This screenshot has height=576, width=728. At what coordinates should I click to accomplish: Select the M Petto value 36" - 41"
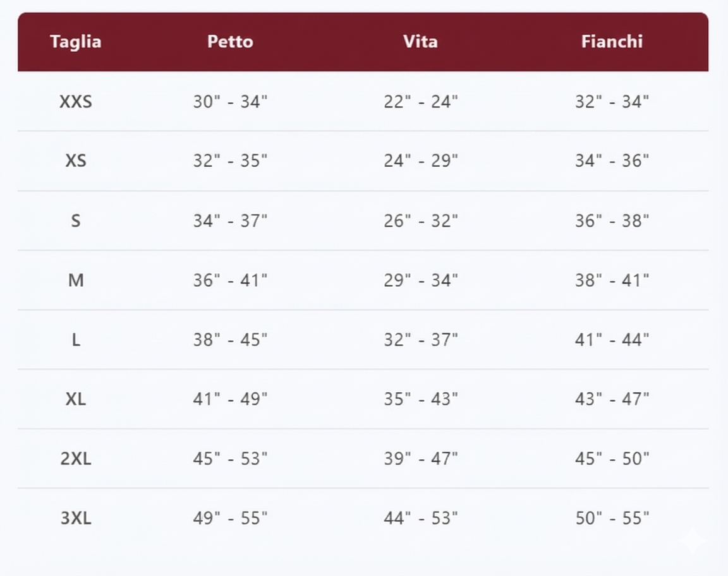(x=230, y=280)
